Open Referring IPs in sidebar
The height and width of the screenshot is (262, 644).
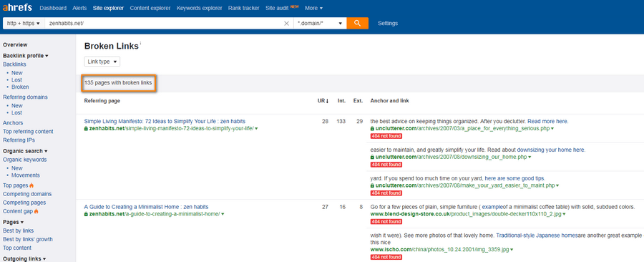coord(19,140)
